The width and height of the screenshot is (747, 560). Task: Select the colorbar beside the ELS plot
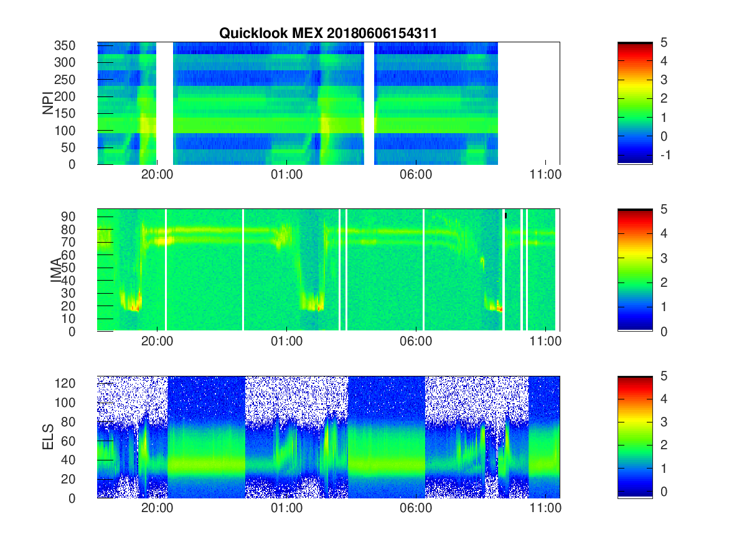pos(635,437)
